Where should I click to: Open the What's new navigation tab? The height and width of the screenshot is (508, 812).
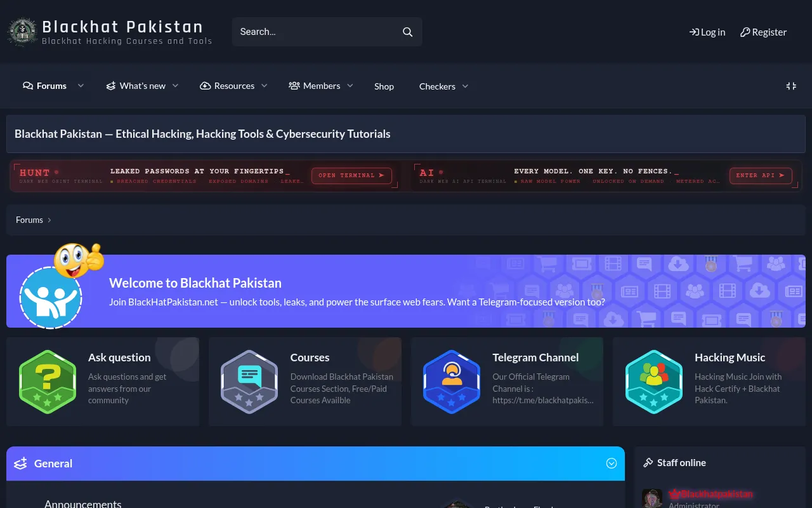(136, 86)
